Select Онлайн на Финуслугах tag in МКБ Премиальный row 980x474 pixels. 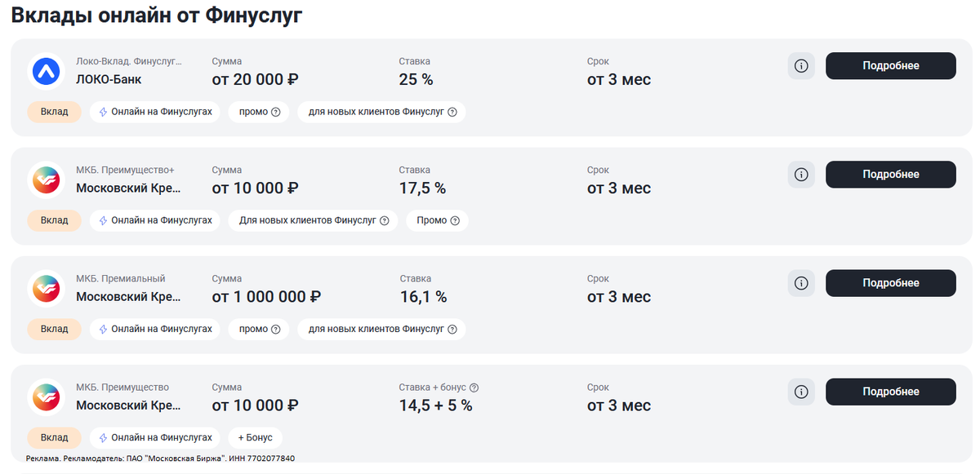(x=154, y=329)
